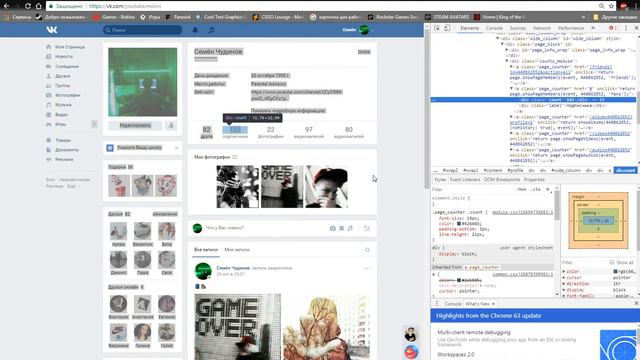Viewport: 640px width, 360px height.
Task: Expand the friends page_counter anchor node
Action: click(x=511, y=67)
